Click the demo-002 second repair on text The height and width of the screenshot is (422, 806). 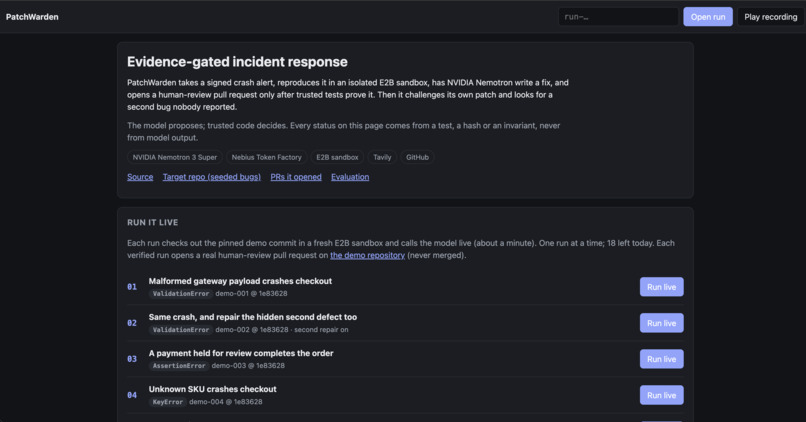[x=282, y=329]
